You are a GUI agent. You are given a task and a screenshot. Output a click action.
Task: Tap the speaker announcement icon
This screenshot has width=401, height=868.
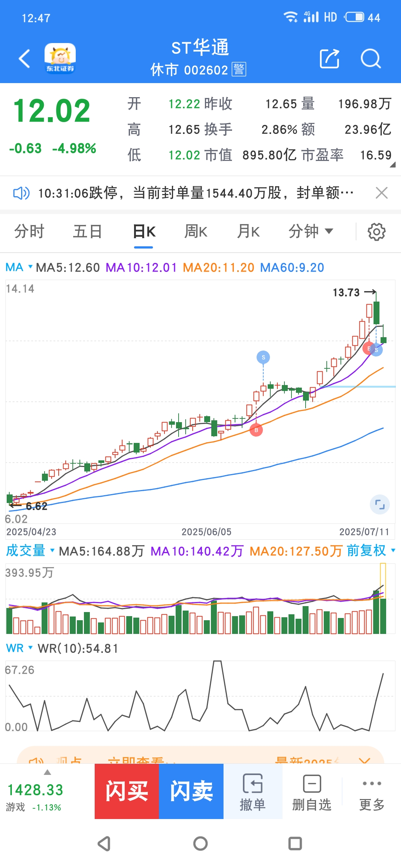[21, 193]
